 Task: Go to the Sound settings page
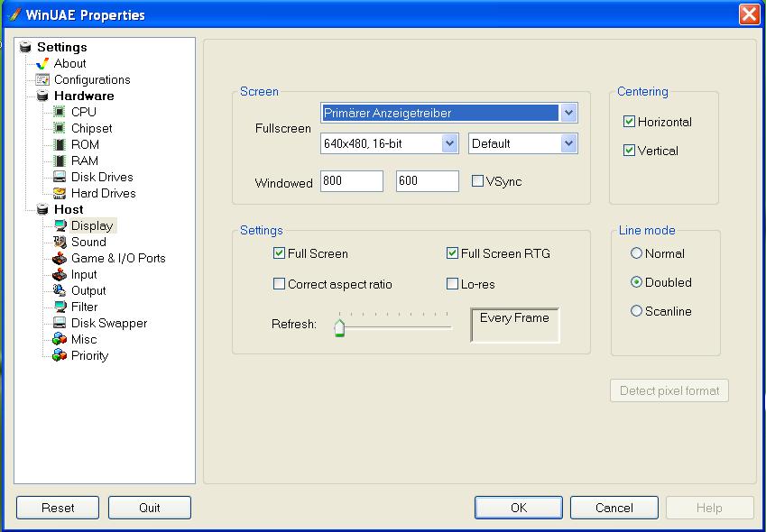[88, 242]
